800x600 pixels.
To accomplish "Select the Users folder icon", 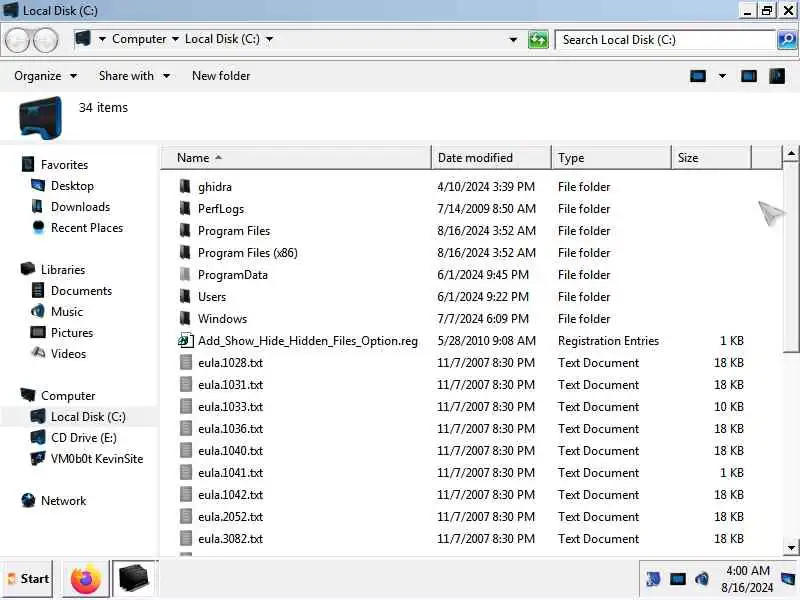I will (x=185, y=296).
